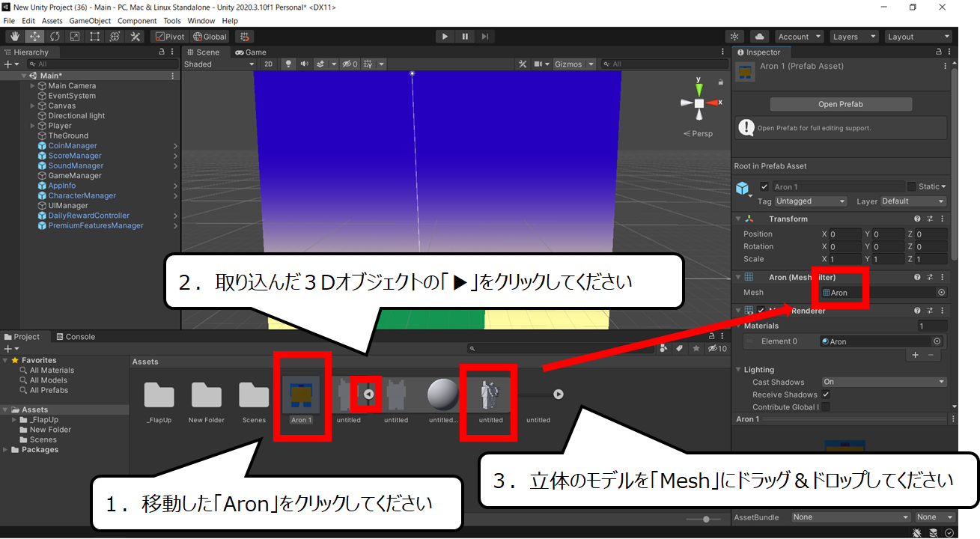The height and width of the screenshot is (539, 980).
Task: Toggle the scene grid icon
Action: click(x=368, y=64)
